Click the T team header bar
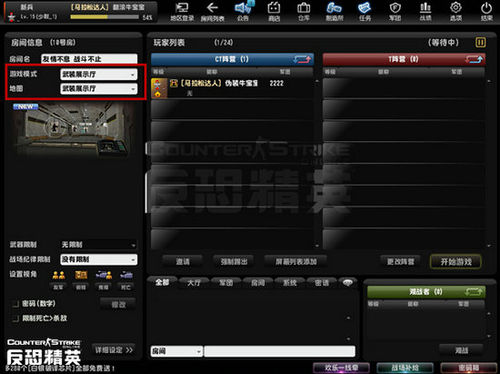 [404, 59]
